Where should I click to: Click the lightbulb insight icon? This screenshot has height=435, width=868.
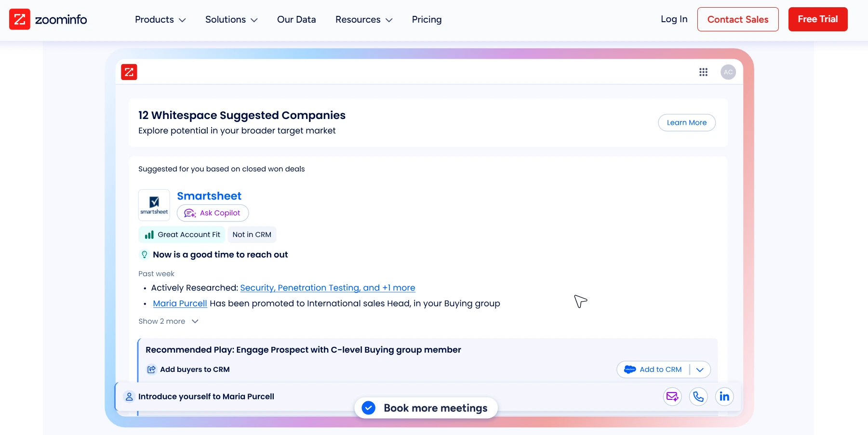144,254
